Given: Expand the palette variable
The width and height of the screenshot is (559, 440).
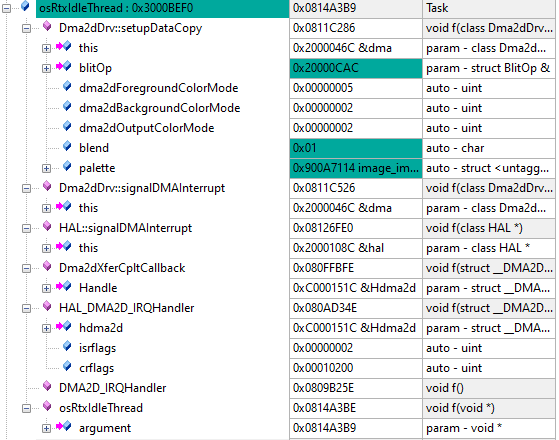Looking at the screenshot, I should coord(46,168).
